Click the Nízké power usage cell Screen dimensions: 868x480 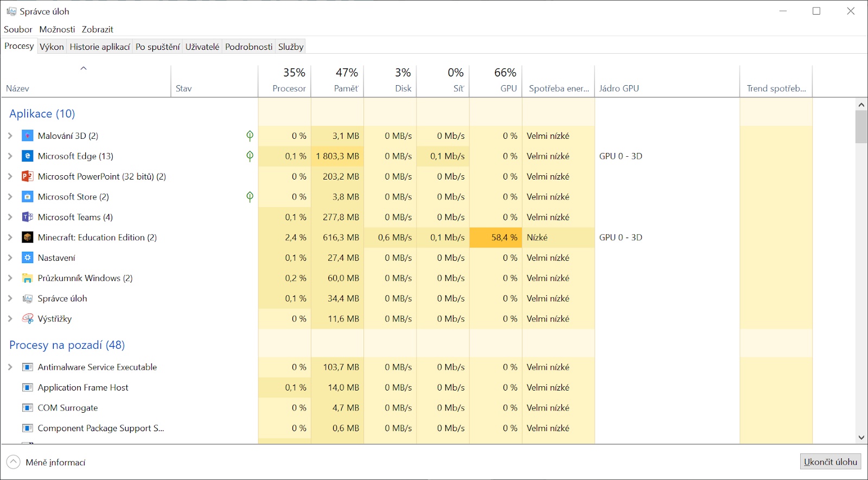558,238
